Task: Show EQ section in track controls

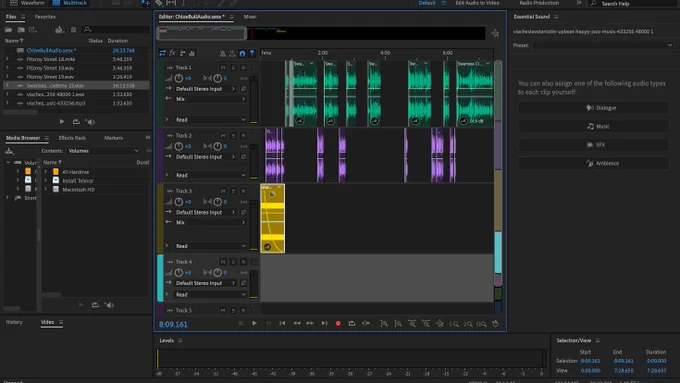Action: pos(192,53)
